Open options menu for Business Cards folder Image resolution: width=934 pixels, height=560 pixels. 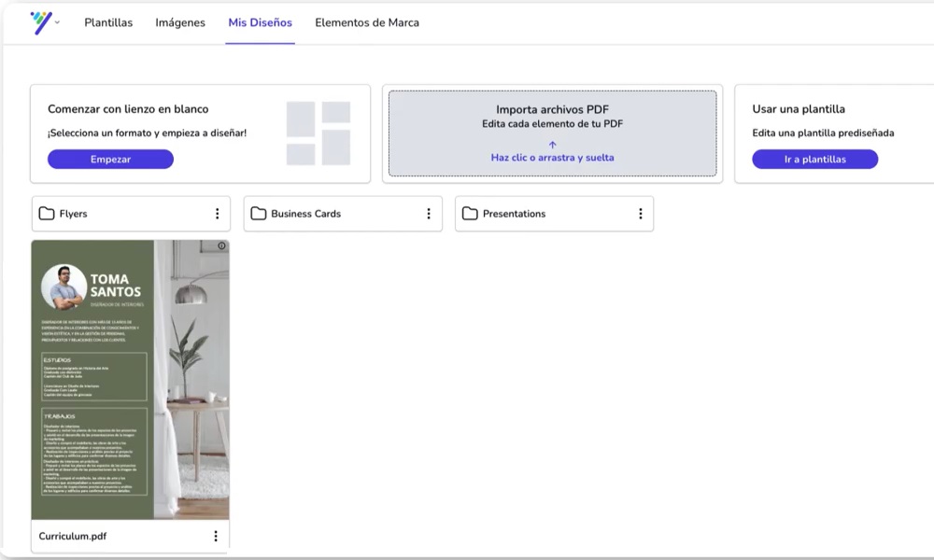(429, 214)
